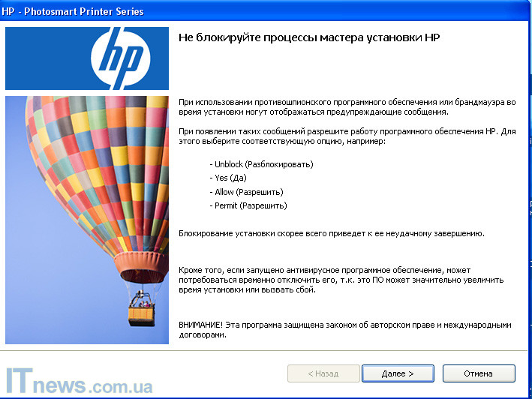Click the Блокирование установки warning sentence
Image resolution: width=532 pixels, height=399 pixels.
coord(332,233)
